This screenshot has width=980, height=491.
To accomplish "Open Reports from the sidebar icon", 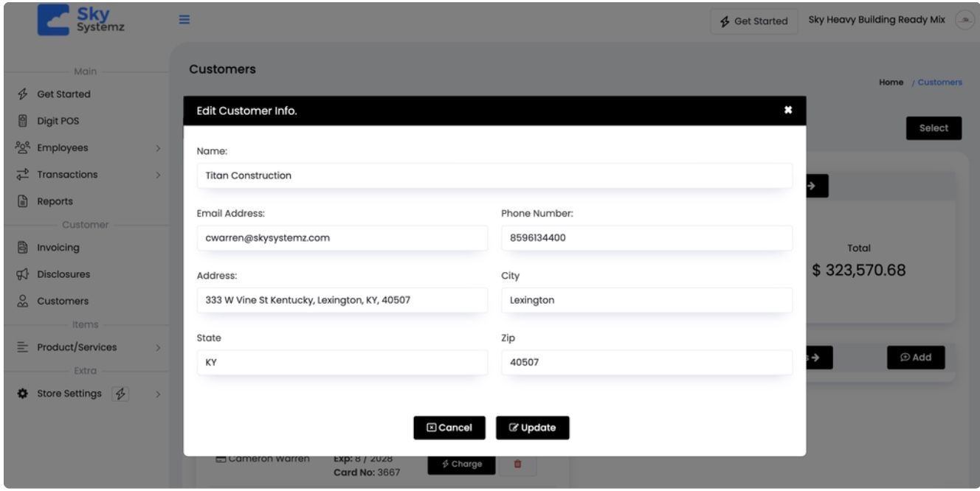I will (22, 201).
